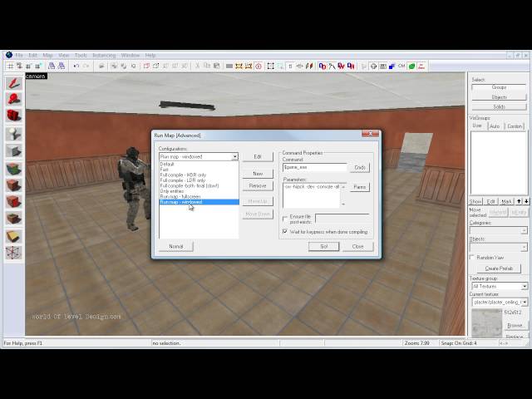
Task: Open the Toggle Texture Application tool
Action: [x=13, y=169]
